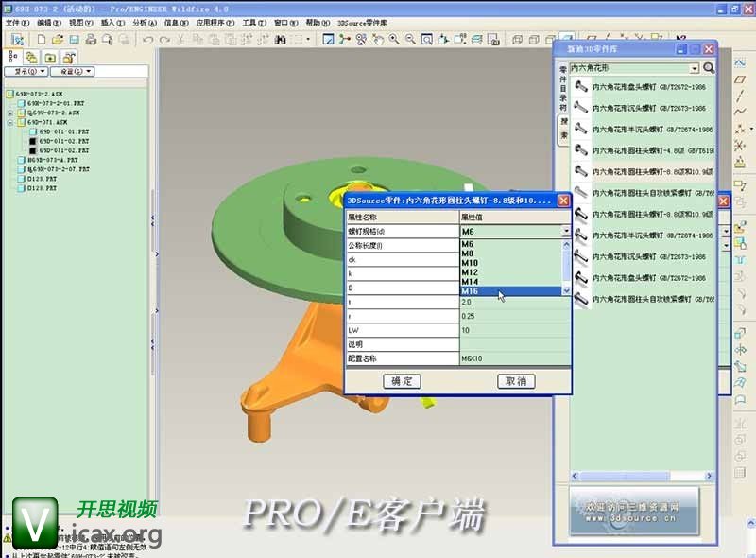Open the view manager icon
This screenshot has width=756, height=558.
pyautogui.click(x=492, y=40)
